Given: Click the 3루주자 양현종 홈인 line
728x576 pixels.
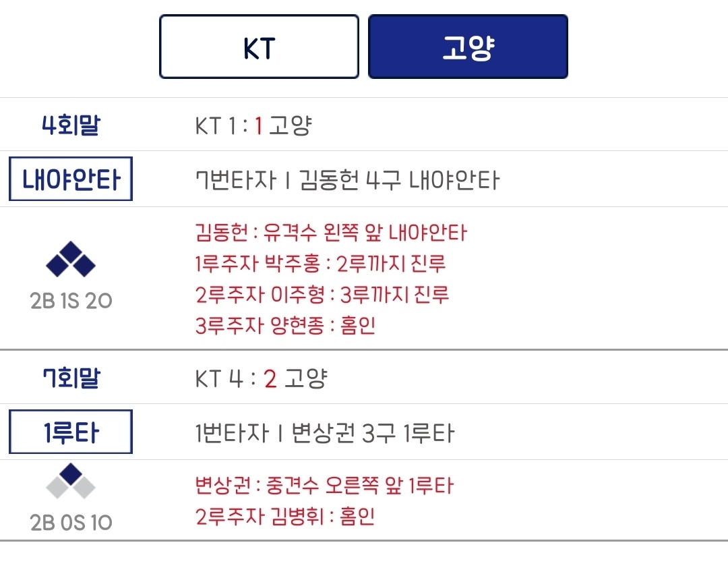Looking at the screenshot, I should pos(285,325).
